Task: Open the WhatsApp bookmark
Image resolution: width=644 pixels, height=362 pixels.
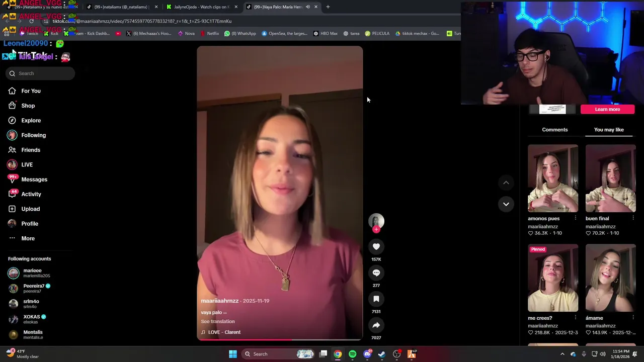Action: (240, 34)
